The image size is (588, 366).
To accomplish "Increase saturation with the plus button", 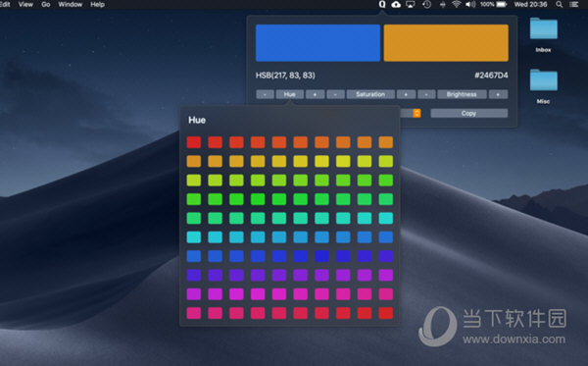I will tap(406, 94).
